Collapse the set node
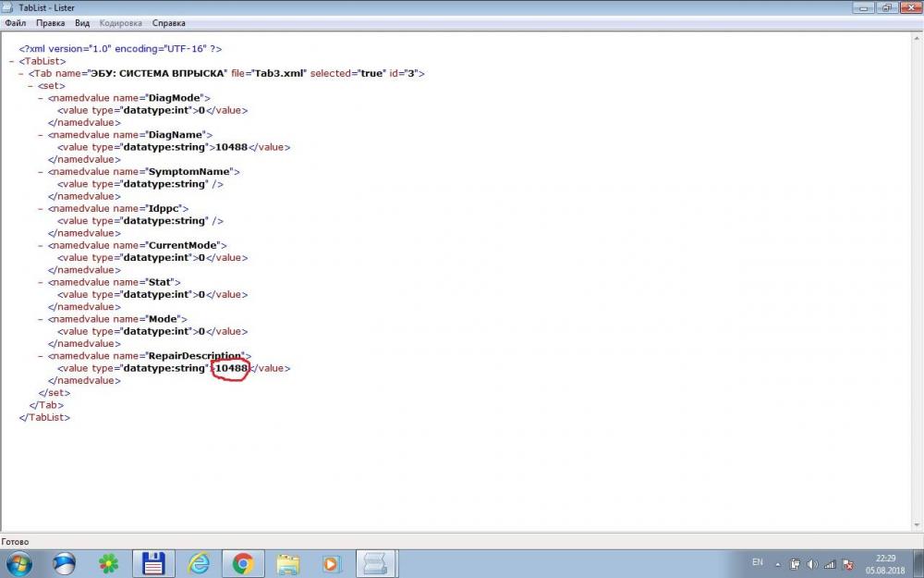This screenshot has height=578, width=924. (31, 86)
